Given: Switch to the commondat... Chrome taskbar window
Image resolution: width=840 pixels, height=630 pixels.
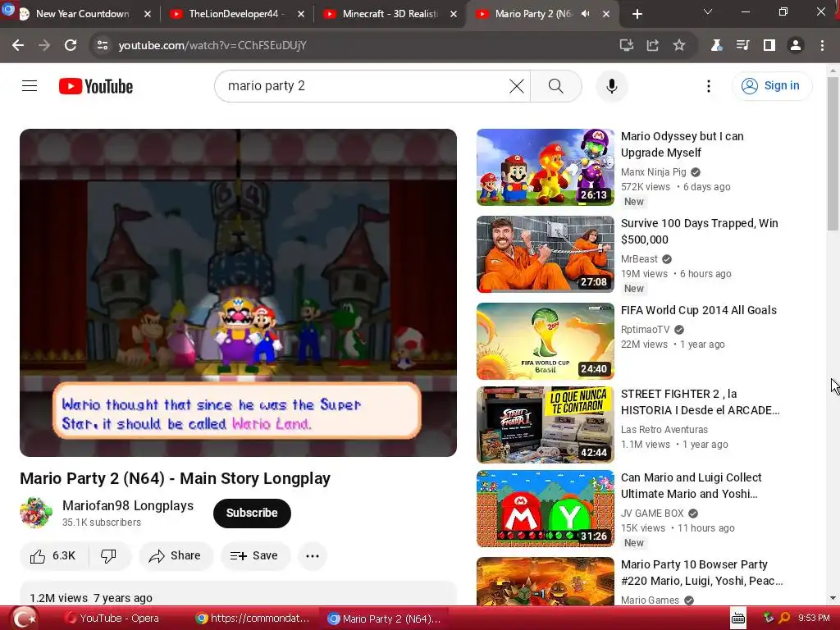Looking at the screenshot, I should pyautogui.click(x=253, y=619).
